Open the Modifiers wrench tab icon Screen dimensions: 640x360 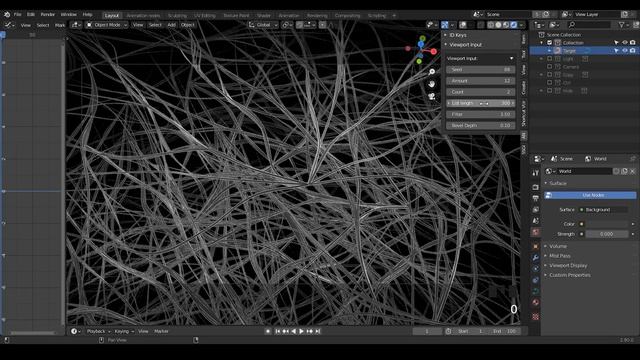pyautogui.click(x=536, y=258)
